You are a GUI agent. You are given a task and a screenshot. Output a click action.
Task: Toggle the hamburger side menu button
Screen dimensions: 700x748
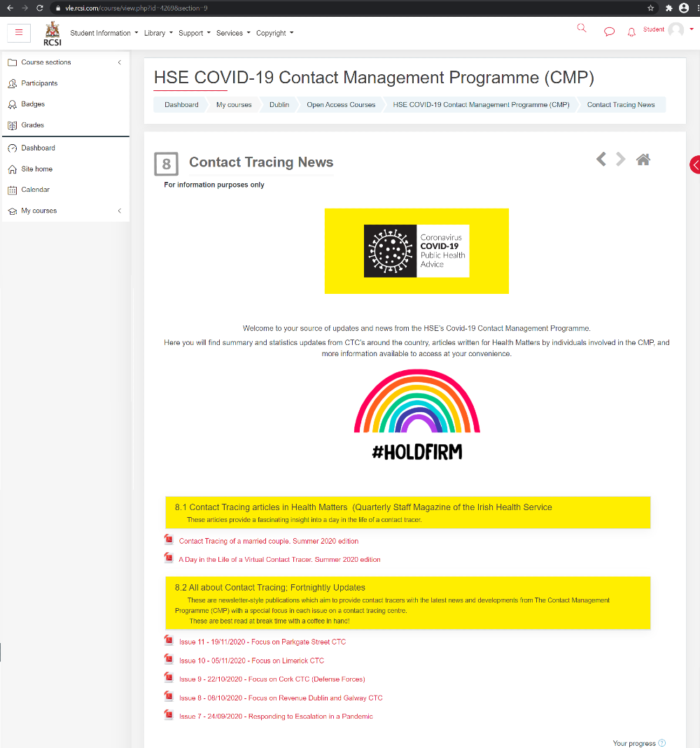tap(19, 32)
